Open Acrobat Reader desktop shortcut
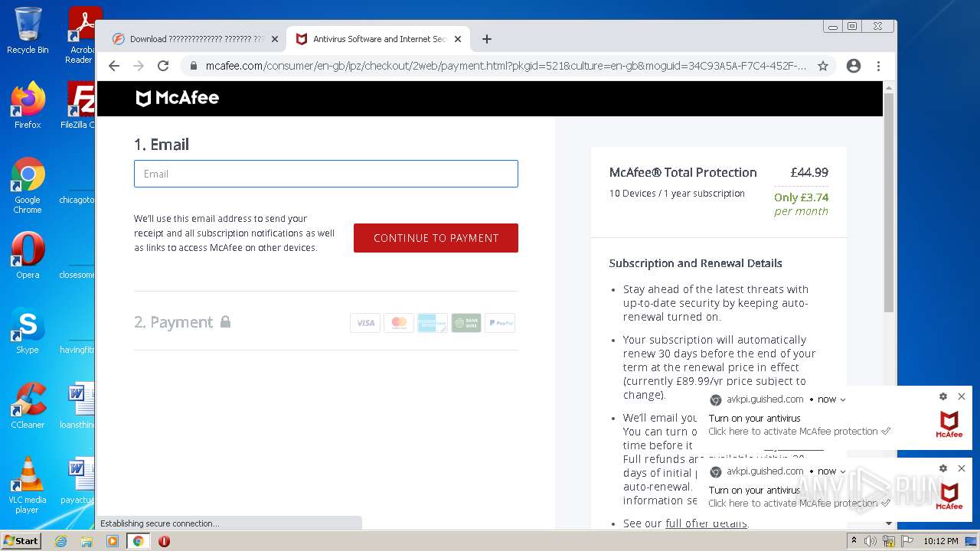The image size is (980, 551). pos(82,35)
